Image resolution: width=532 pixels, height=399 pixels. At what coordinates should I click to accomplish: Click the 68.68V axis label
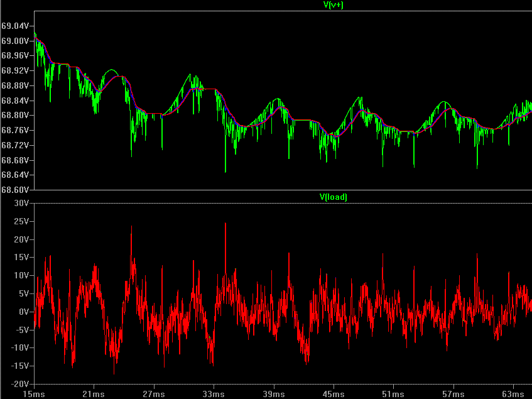(x=16, y=160)
